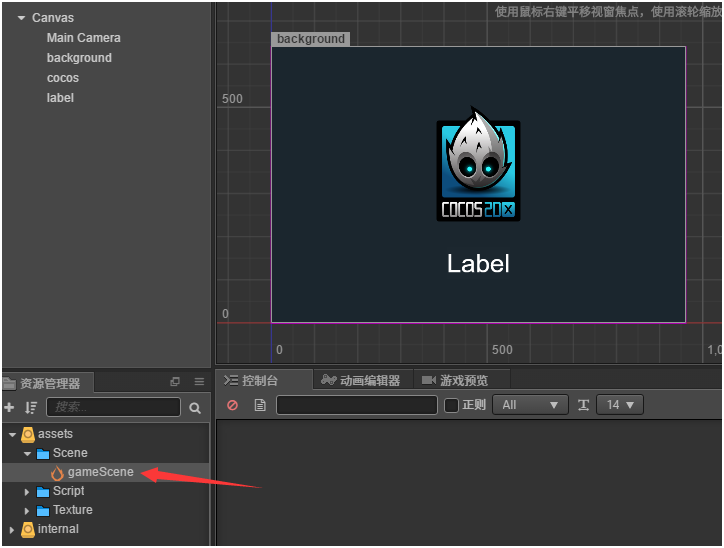
Task: Click the magnifier search icon
Action: tap(195, 408)
